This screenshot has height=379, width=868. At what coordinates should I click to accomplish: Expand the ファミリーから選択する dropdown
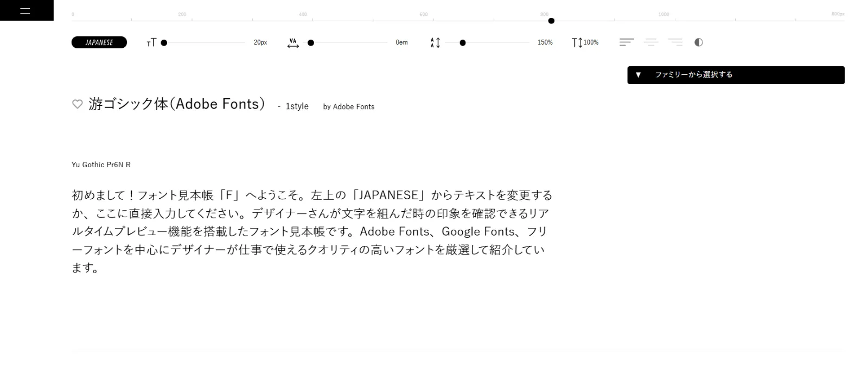point(736,75)
